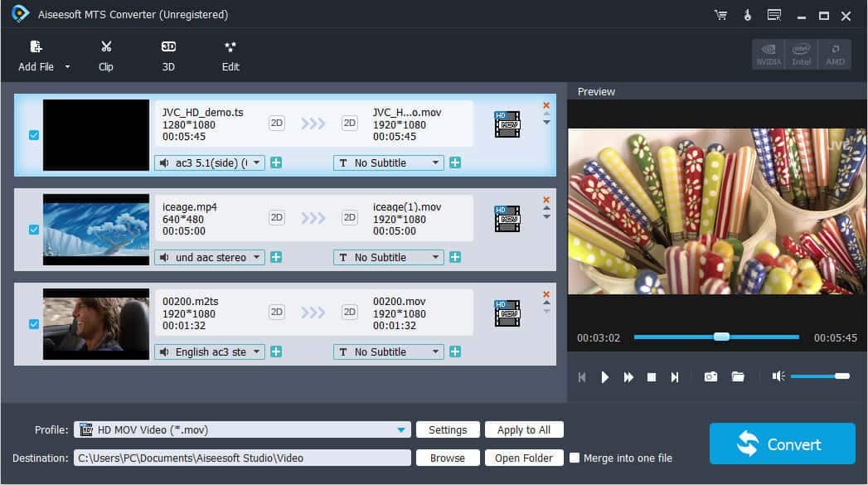Screen dimensions: 868x485
Task: Click Apply to All button
Action: pos(524,429)
